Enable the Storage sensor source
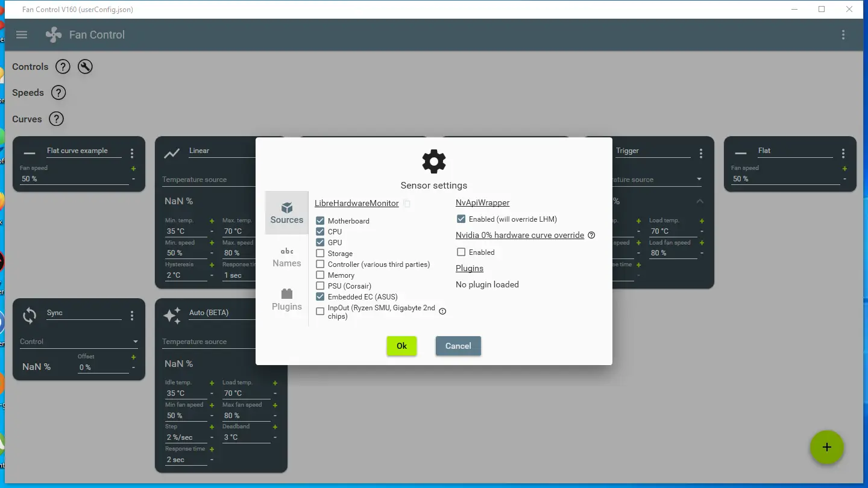The image size is (868, 488). click(x=320, y=254)
